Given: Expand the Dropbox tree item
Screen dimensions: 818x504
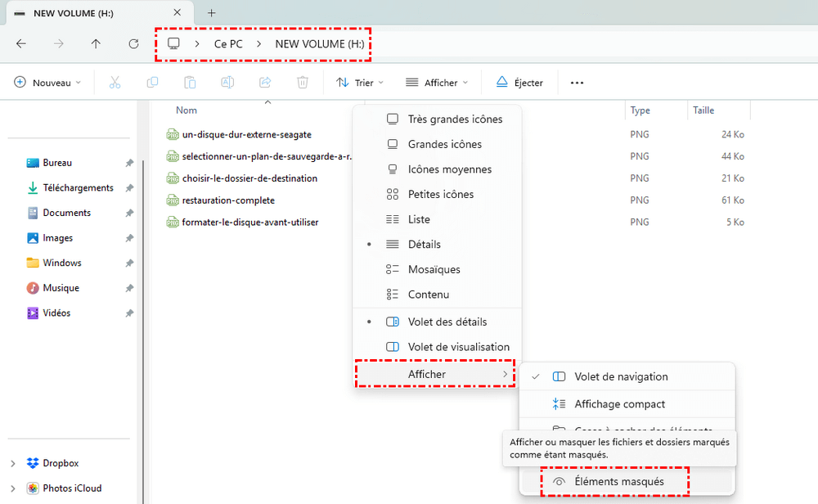Looking at the screenshot, I should click(12, 464).
